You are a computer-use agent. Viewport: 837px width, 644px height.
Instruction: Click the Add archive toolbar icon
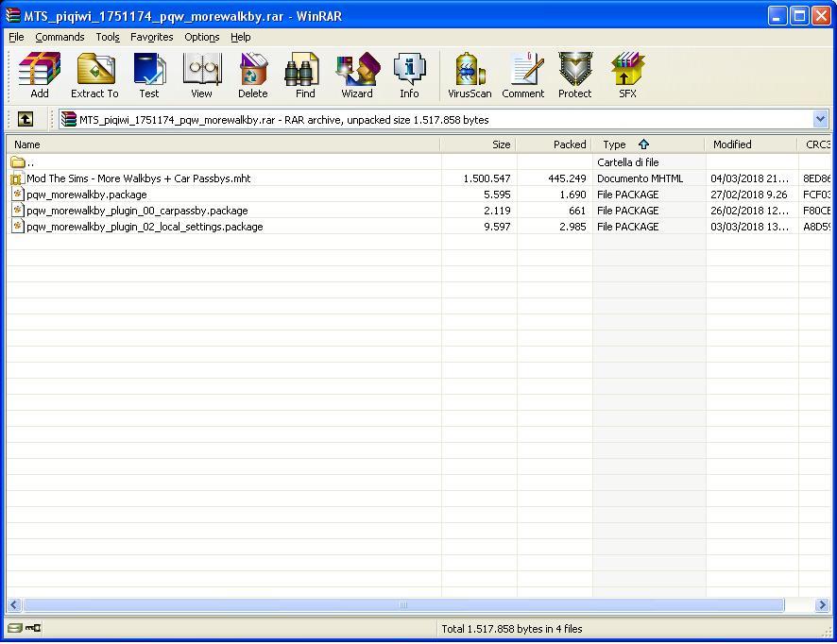click(40, 76)
